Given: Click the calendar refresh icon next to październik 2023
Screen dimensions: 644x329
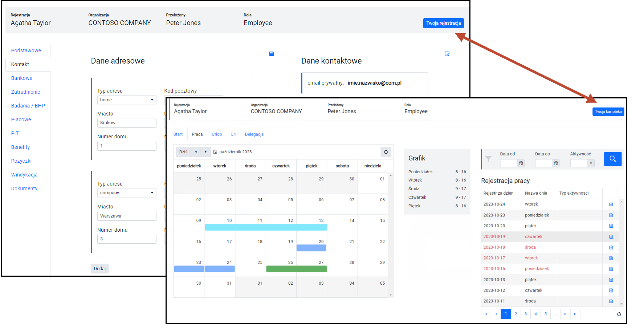Looking at the screenshot, I should (x=386, y=152).
